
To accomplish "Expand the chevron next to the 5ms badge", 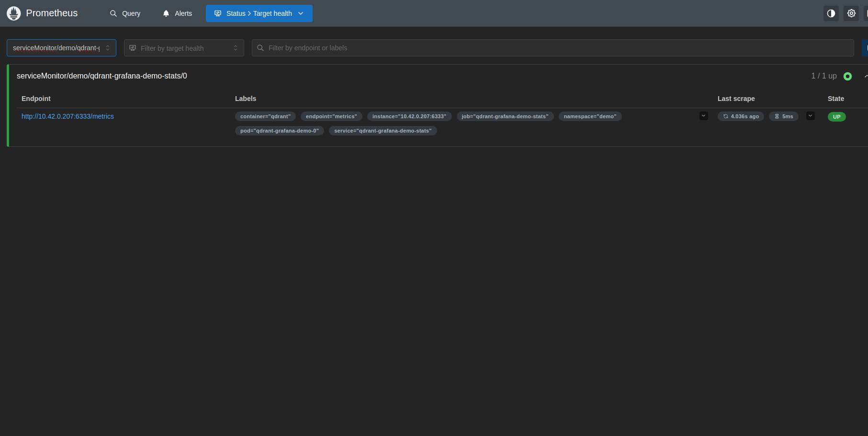I will click(x=811, y=116).
